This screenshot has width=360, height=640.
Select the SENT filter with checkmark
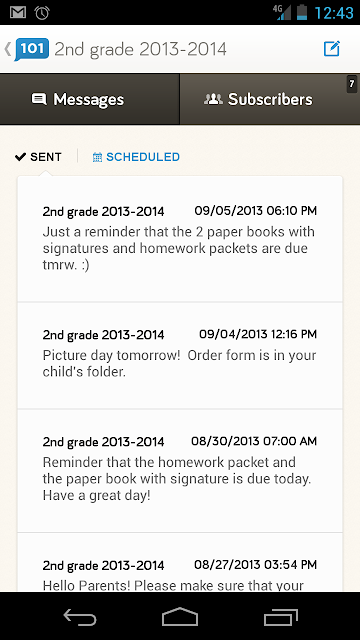38,157
